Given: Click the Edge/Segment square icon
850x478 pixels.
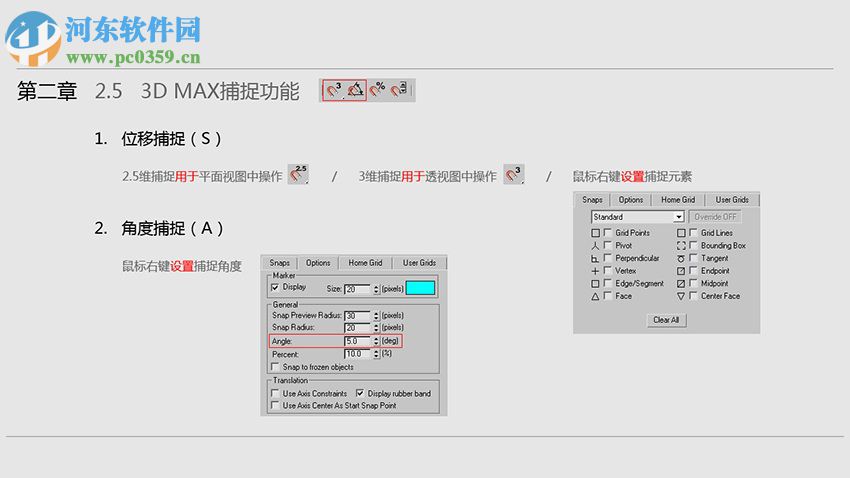Looking at the screenshot, I should (x=595, y=283).
